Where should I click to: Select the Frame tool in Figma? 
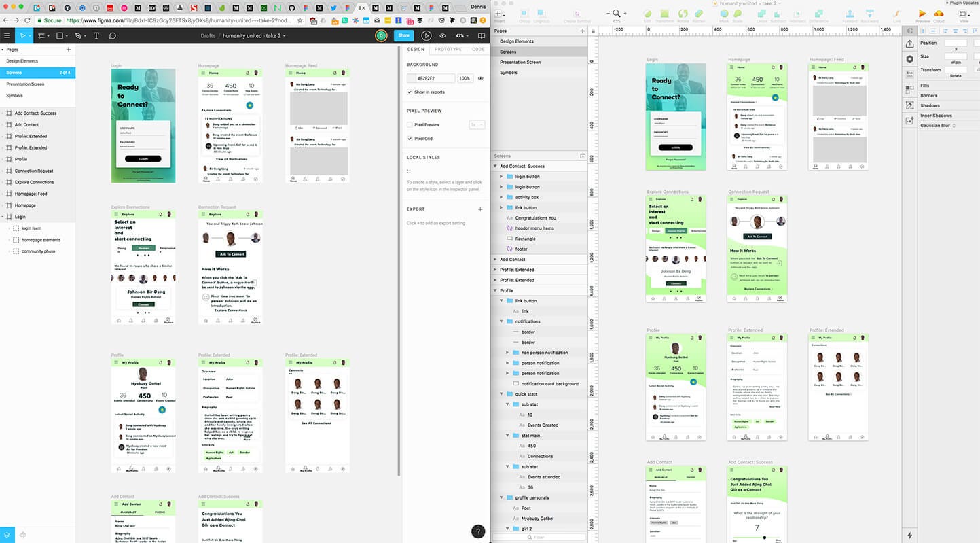pos(42,35)
